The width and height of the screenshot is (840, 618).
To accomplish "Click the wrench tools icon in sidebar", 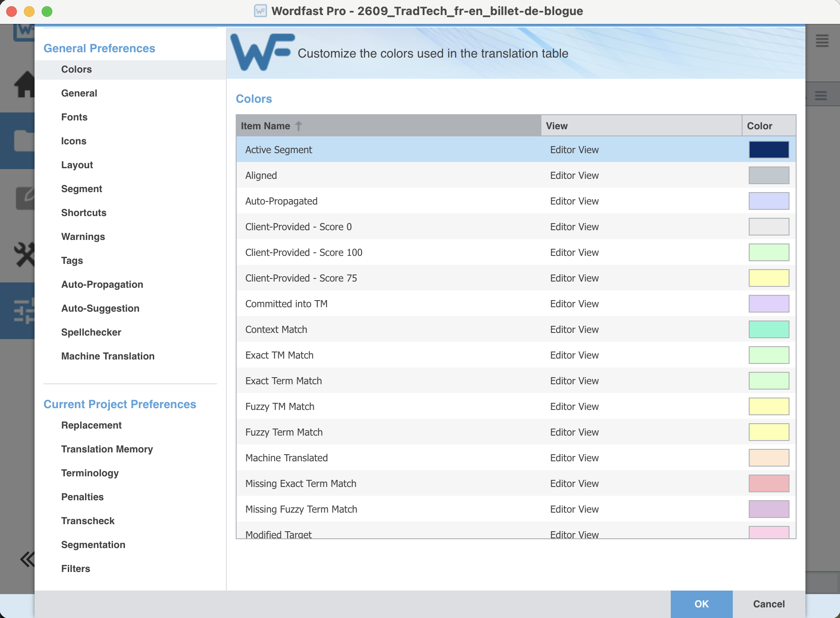I will [x=24, y=255].
